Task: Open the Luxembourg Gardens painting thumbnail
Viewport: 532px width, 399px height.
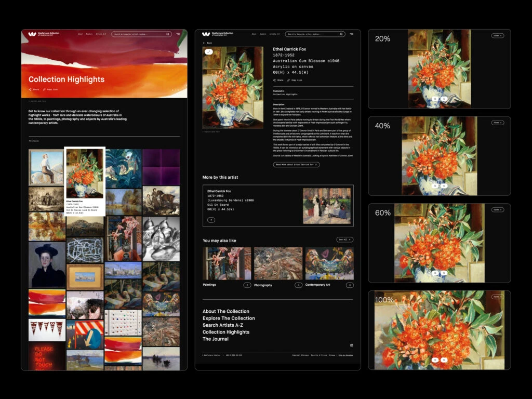Action: pos(327,206)
